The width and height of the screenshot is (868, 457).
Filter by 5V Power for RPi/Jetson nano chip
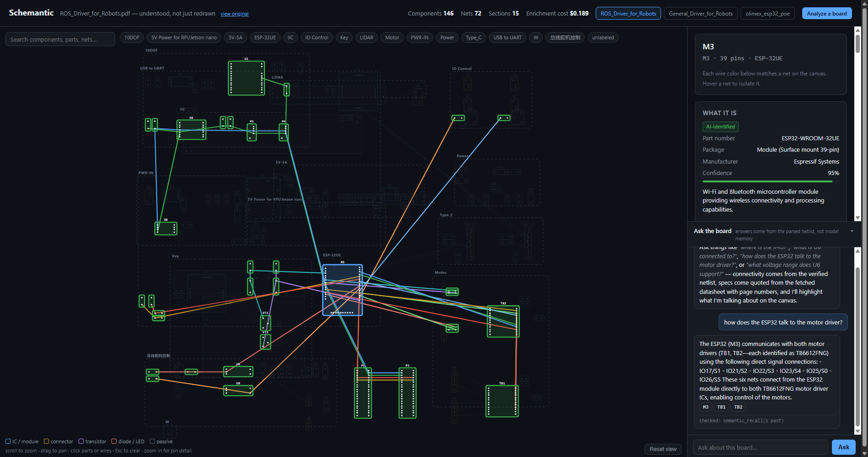[184, 37]
